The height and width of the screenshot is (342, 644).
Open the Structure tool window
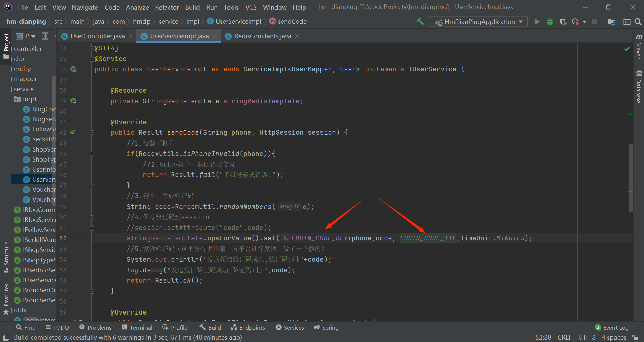pos(6,256)
